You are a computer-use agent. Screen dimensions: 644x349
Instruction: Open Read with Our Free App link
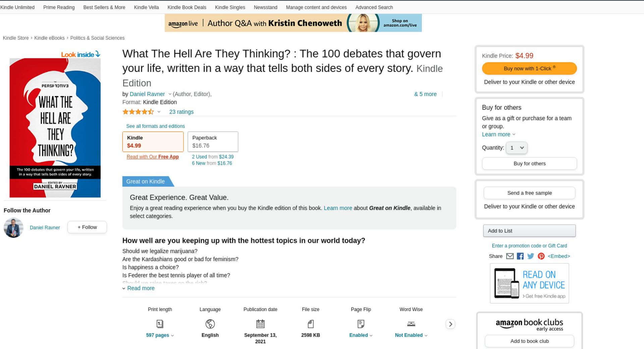(153, 157)
